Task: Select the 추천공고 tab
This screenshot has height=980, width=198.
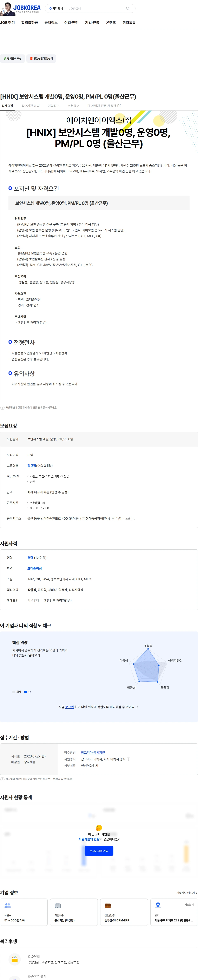Action: pos(73,106)
